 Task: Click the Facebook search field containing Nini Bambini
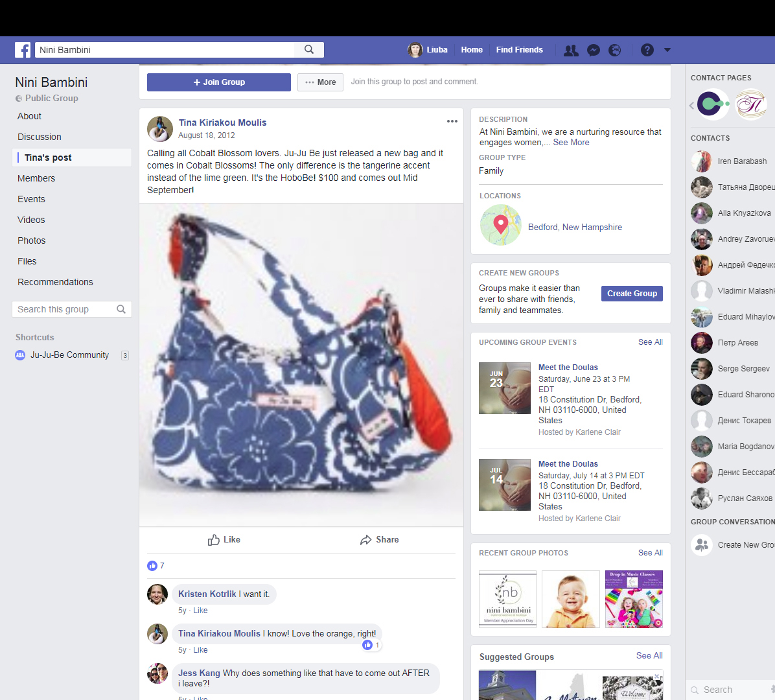pos(165,50)
